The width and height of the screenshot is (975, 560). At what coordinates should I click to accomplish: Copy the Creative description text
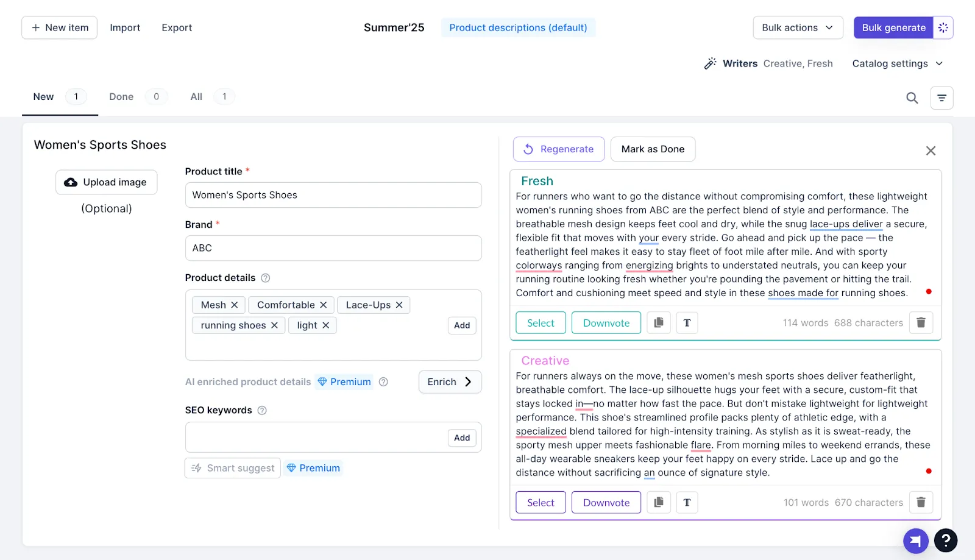pos(659,502)
